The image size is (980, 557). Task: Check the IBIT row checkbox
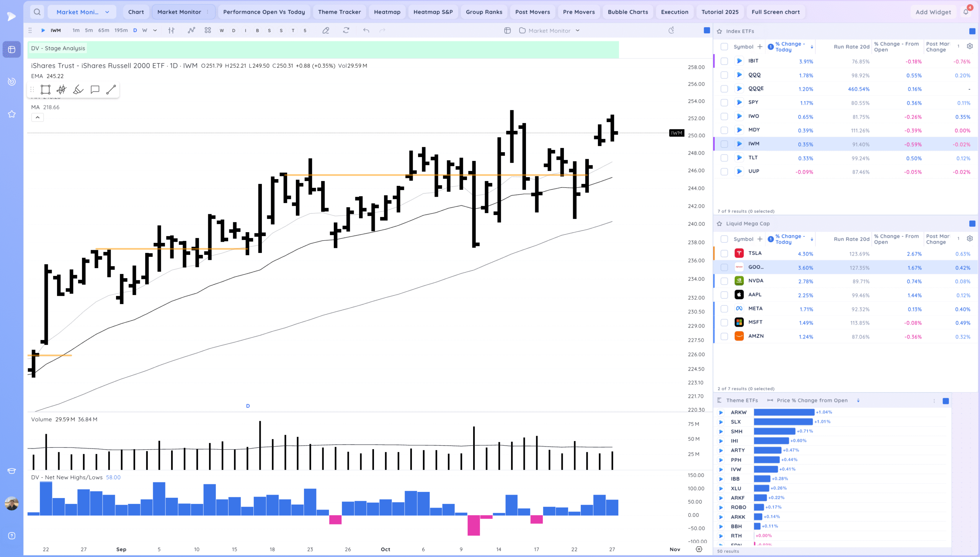724,61
